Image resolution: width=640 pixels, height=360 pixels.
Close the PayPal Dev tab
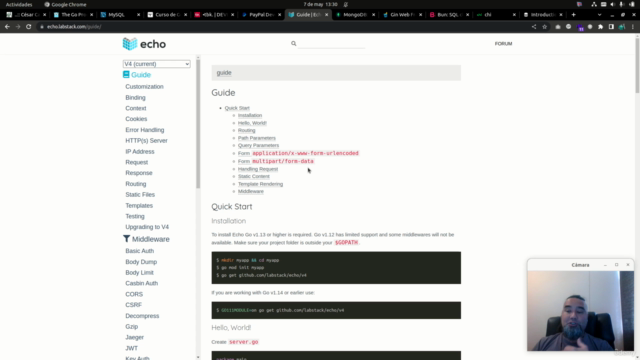[x=280, y=15]
